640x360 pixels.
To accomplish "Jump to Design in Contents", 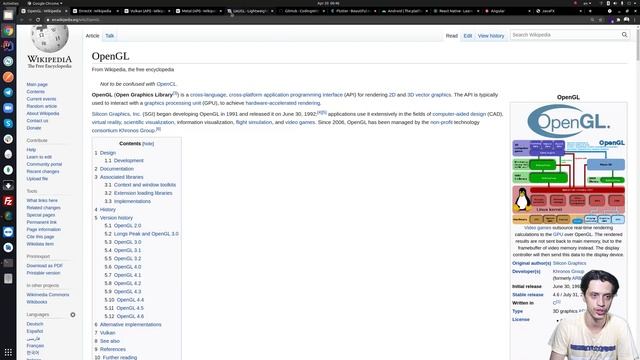I will pos(108,153).
